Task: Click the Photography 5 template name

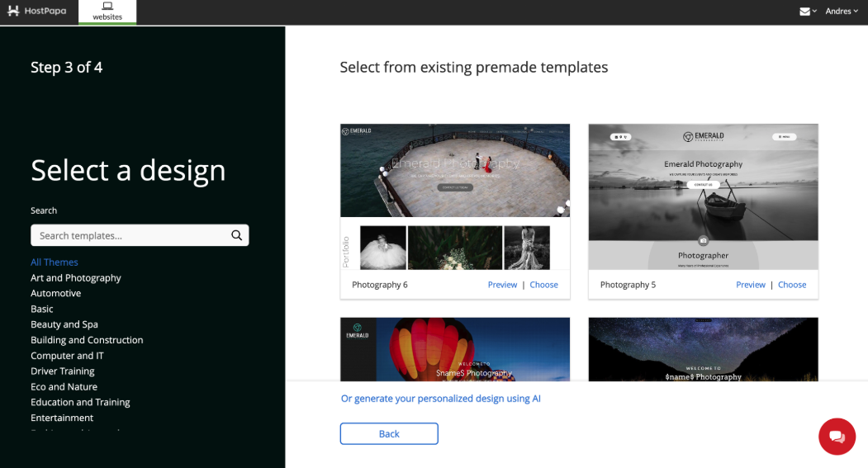Action: tap(628, 284)
